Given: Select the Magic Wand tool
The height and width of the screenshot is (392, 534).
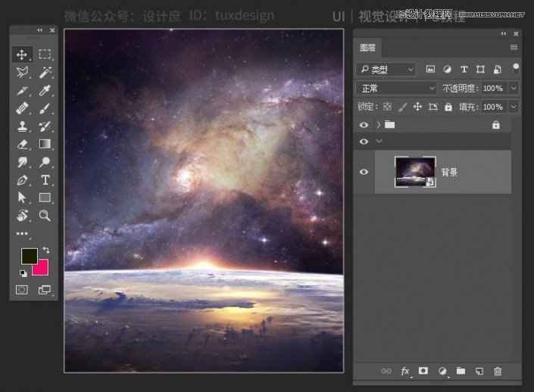Looking at the screenshot, I should click(x=45, y=73).
